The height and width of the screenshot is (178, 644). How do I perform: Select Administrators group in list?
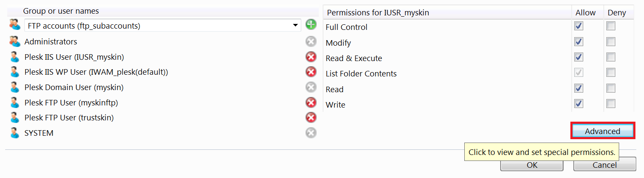(x=50, y=41)
